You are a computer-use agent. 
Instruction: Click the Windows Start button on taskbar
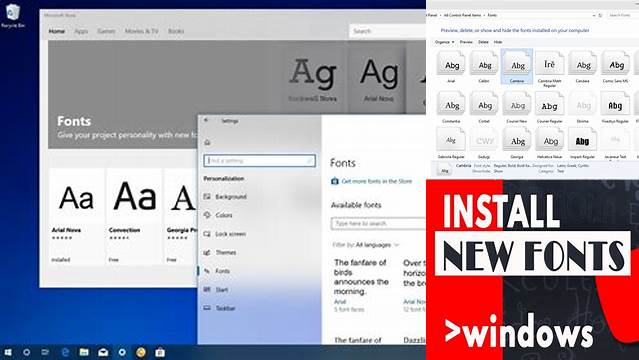click(8, 352)
